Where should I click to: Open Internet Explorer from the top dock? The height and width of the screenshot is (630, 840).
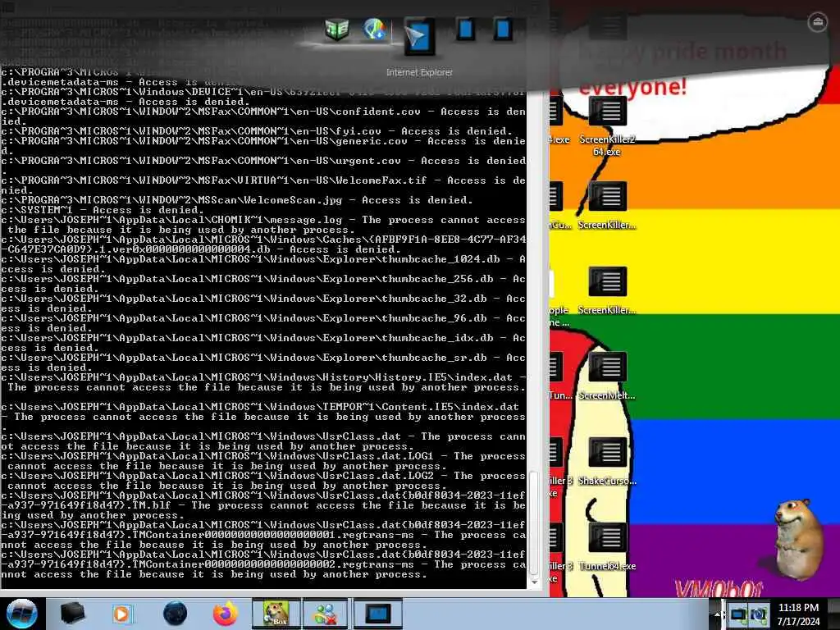tap(419, 36)
